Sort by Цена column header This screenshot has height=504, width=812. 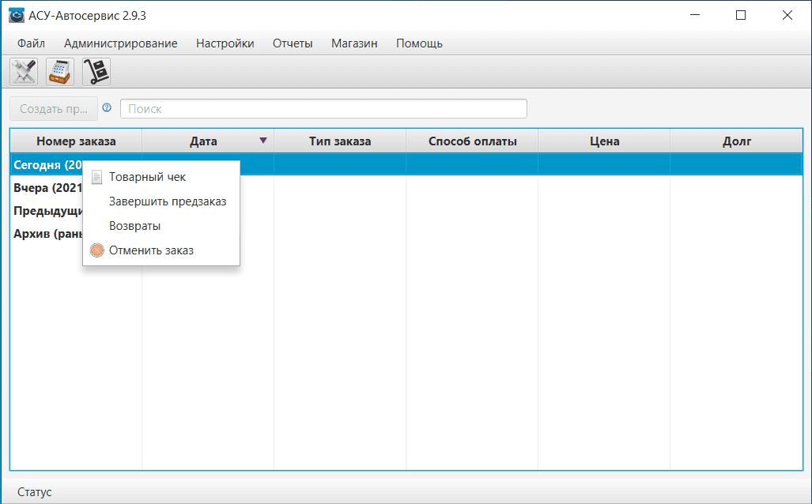click(x=604, y=141)
